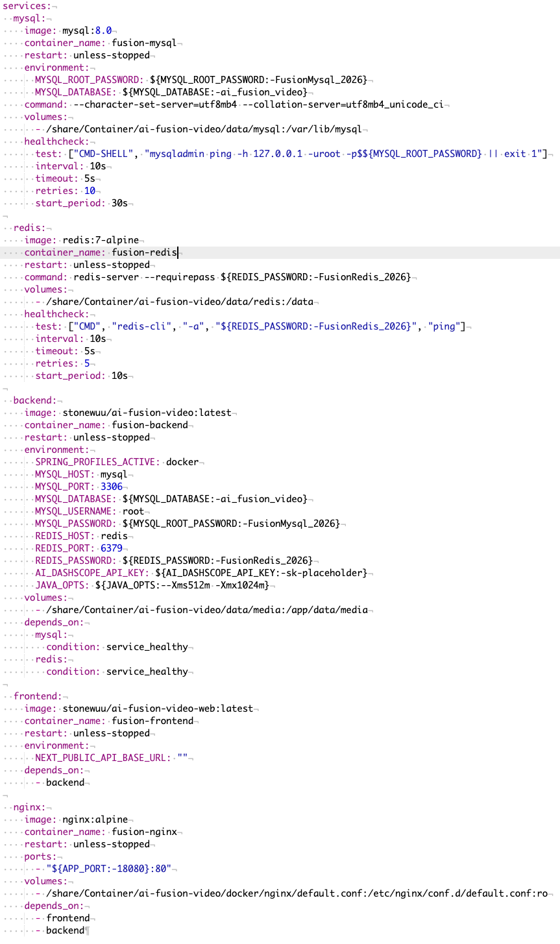
Task: Click the "--character-set-server=utf8mb4" command text
Action: coord(155,104)
